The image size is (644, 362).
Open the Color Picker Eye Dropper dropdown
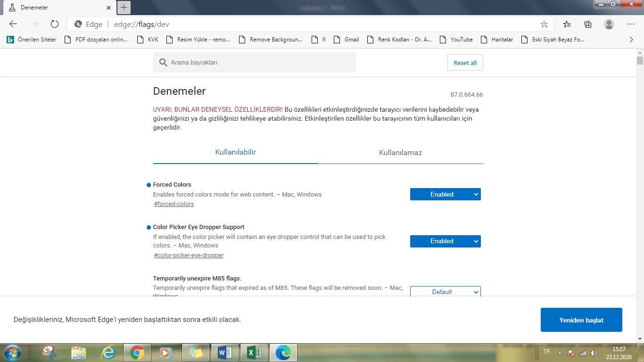445,241
